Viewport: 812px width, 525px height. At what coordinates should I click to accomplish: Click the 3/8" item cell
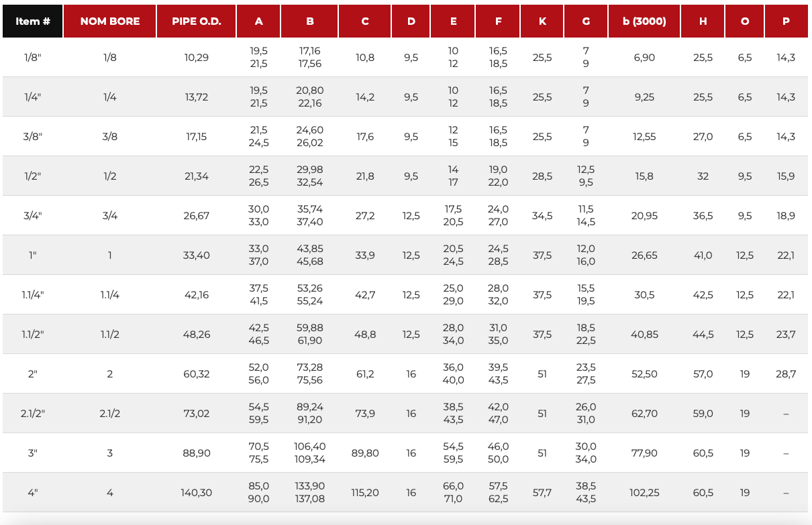tap(33, 137)
